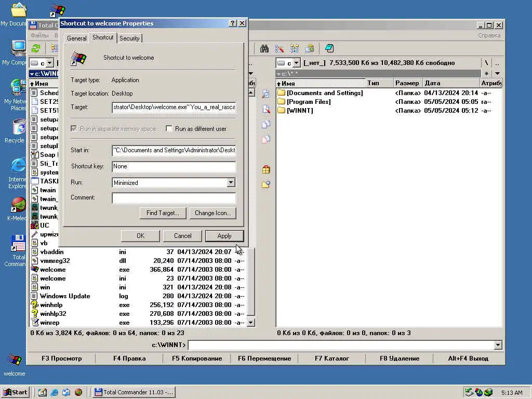Open the left panel drive C dropdown
The image size is (532, 399).
[x=49, y=63]
